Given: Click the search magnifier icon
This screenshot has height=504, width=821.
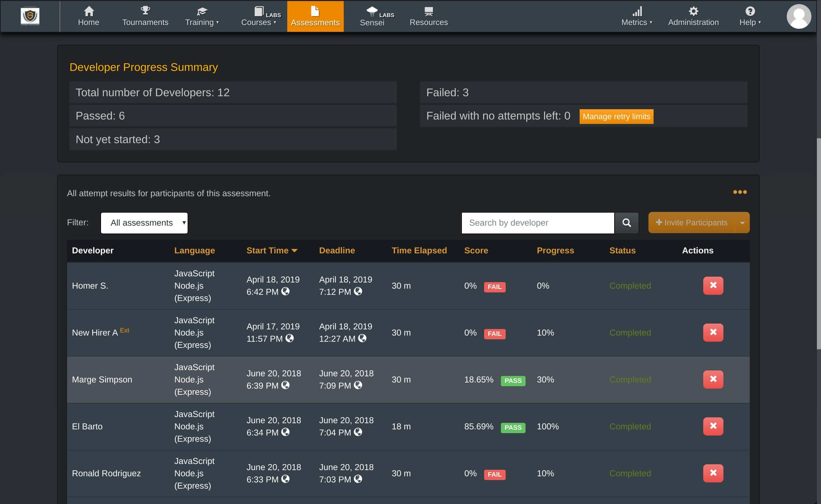Looking at the screenshot, I should pyautogui.click(x=627, y=223).
